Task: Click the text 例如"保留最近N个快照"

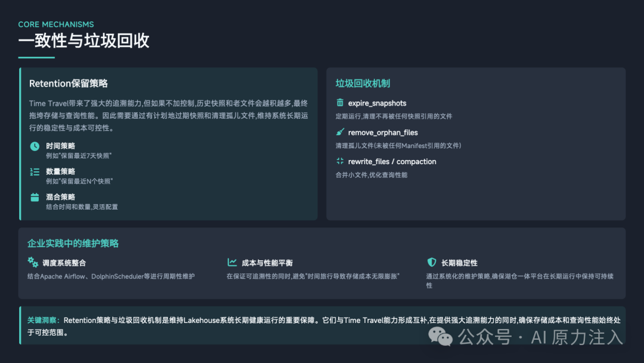Action: (79, 181)
